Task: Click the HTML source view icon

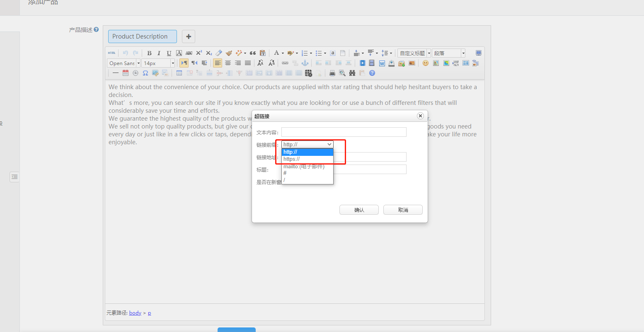Action: [112, 53]
